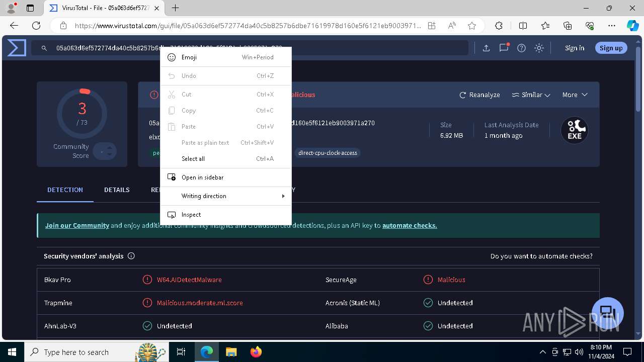
Task: Click the Read aloud icon in address bar
Action: (x=452, y=26)
